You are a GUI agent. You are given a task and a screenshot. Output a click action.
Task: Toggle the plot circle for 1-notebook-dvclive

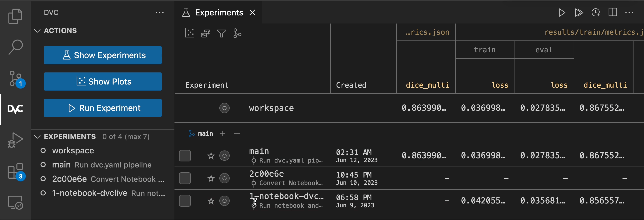point(224,201)
